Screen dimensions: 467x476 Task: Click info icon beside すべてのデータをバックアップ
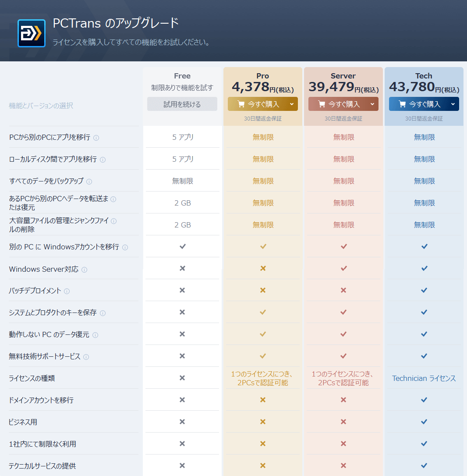pos(89,181)
